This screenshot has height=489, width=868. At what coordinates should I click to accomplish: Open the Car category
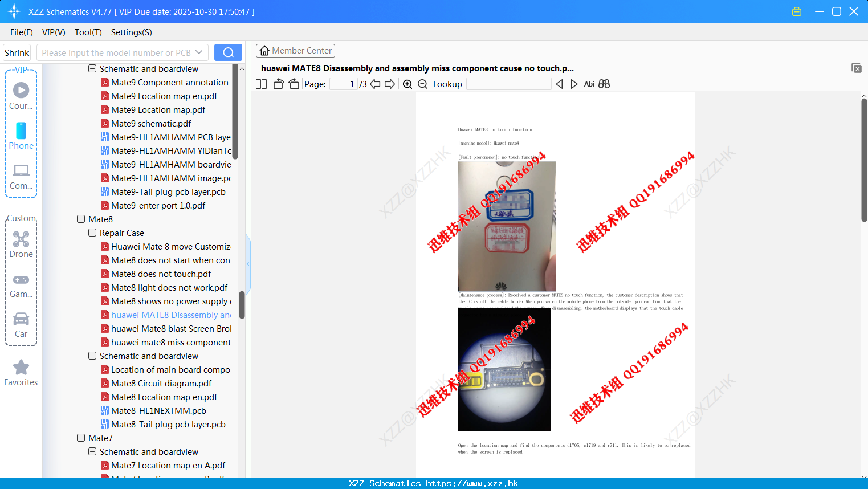click(21, 325)
